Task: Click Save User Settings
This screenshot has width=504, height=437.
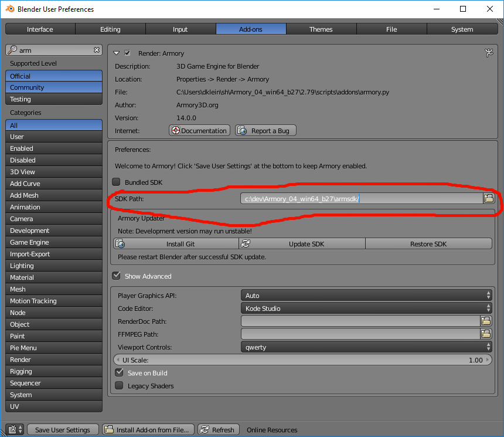Action: (62, 429)
